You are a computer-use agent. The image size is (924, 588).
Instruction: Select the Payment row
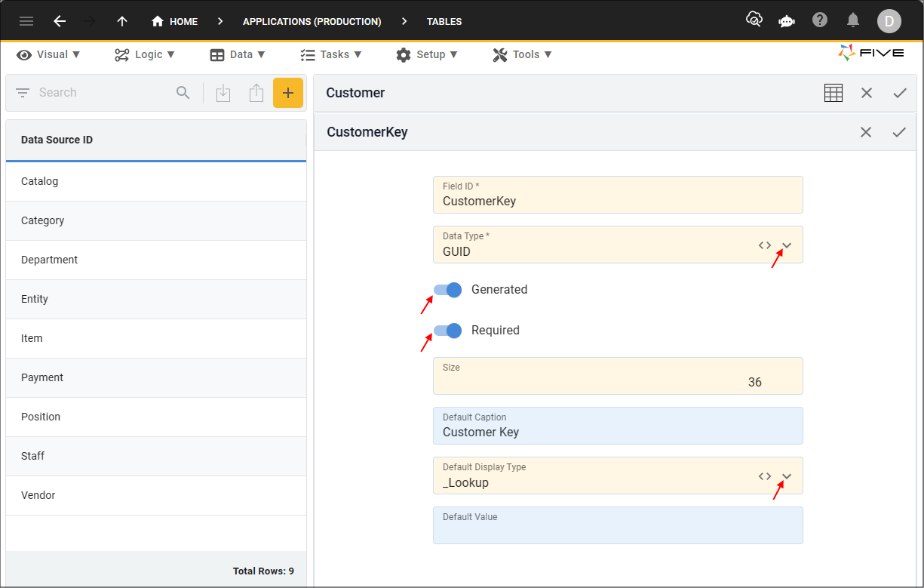(156, 377)
